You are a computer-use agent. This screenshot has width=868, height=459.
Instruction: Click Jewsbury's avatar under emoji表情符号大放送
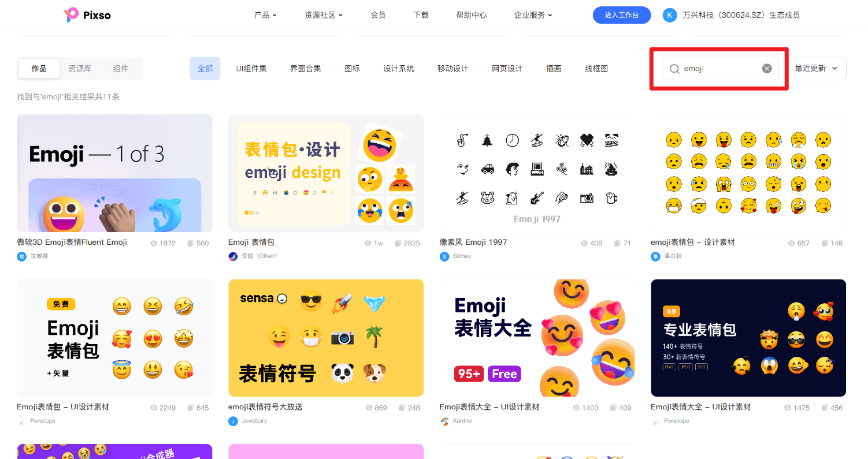(x=232, y=421)
